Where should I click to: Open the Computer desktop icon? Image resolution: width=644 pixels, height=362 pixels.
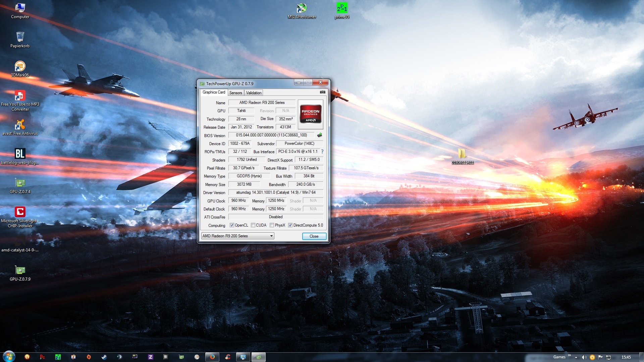20,11
